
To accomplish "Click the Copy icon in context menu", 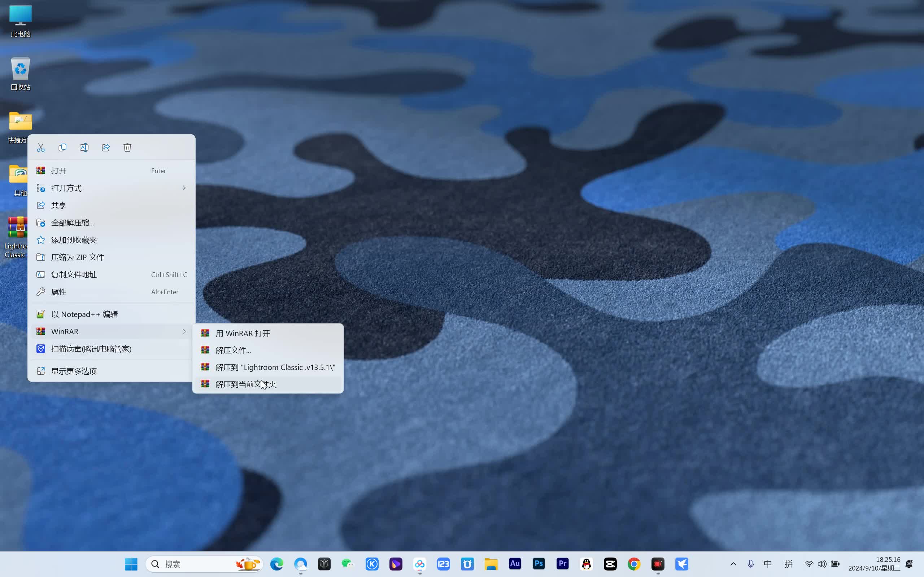I will tap(62, 147).
